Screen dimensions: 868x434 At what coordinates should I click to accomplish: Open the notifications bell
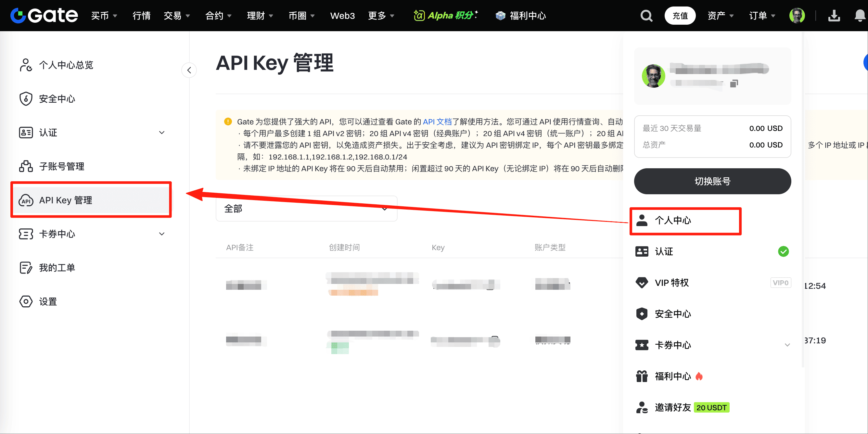pyautogui.click(x=860, y=16)
